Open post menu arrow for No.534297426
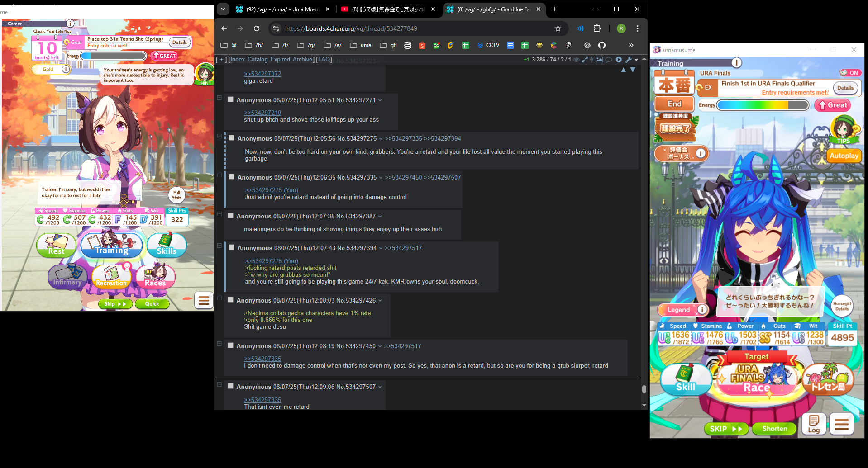Viewport: 868px width, 468px height. (380, 301)
